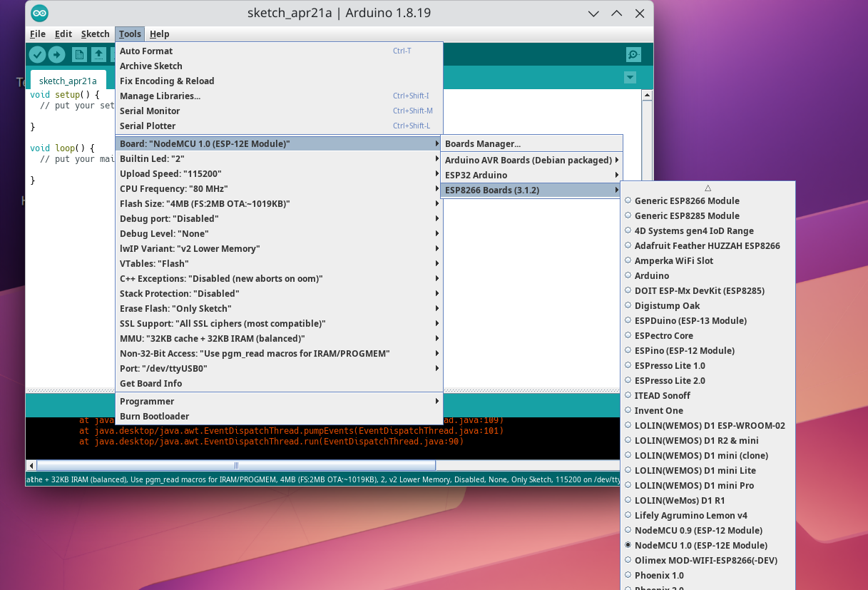Open VTables: "Flash" submenu
Screen dimensions: 868x590
279,263
